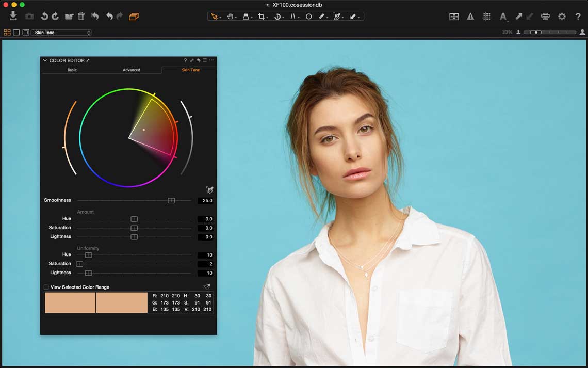Toggle the grid overlay icon in the toolbar
588x368 pixels.
coord(486,17)
